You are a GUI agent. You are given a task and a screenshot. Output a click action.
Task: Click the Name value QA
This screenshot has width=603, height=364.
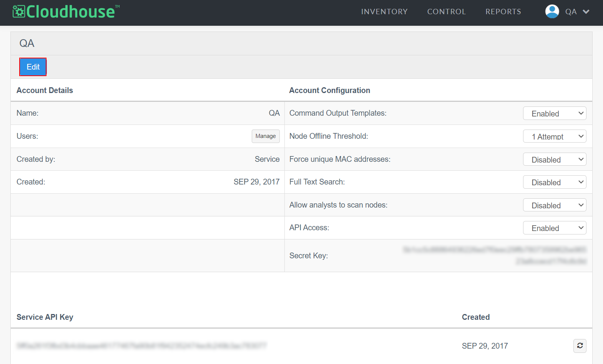(x=274, y=113)
